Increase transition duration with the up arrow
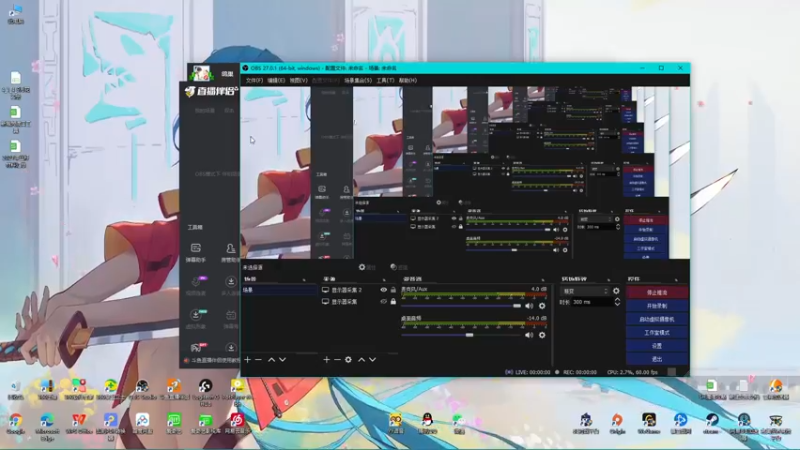Screen dimensions: 800x450 (617, 299)
